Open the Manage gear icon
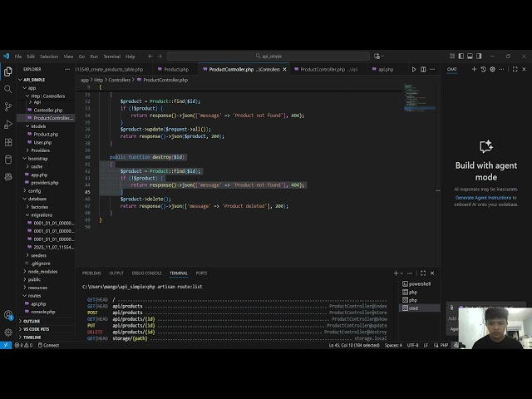The image size is (532, 399). 8,332
